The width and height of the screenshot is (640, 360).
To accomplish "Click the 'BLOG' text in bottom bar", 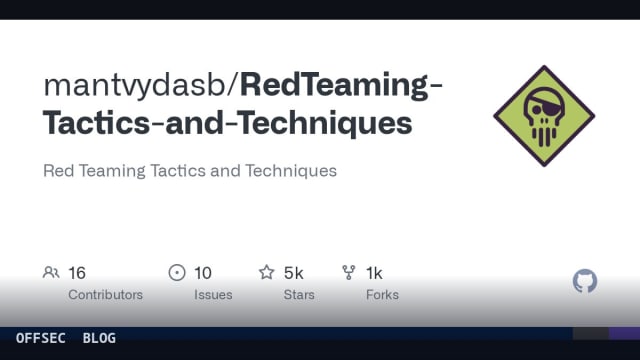I will pyautogui.click(x=99, y=338).
